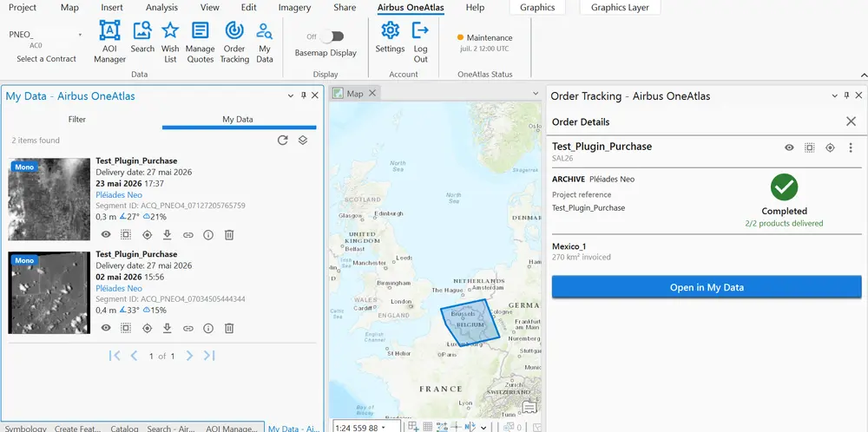
Task: Click the layers icon in My Data
Action: 302,140
